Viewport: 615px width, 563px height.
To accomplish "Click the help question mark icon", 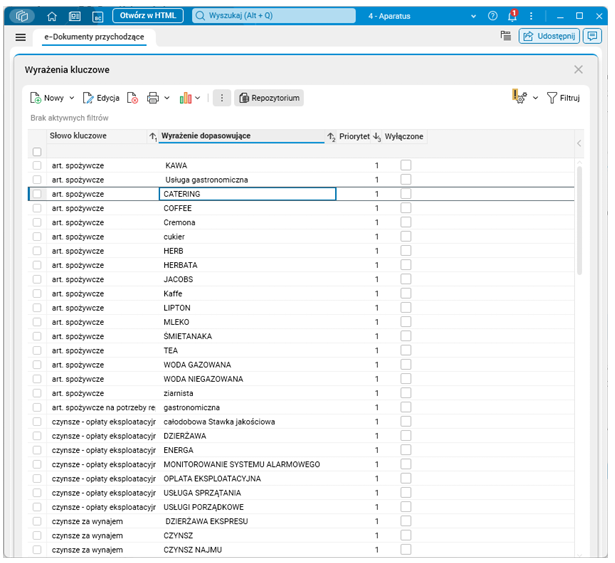I will click(493, 16).
